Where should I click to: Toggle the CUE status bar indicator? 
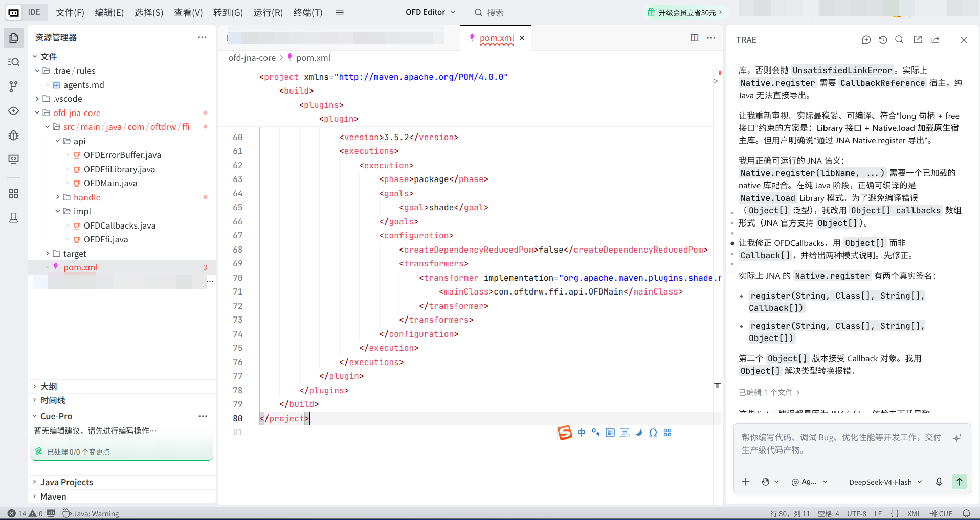pos(941,514)
